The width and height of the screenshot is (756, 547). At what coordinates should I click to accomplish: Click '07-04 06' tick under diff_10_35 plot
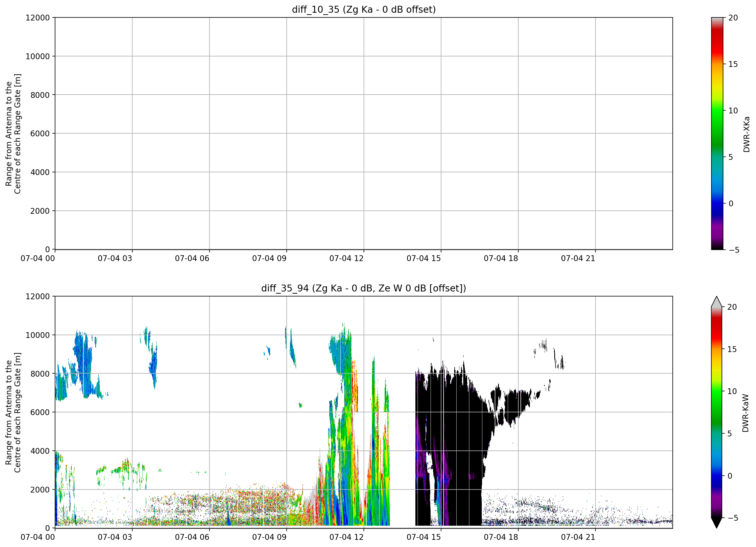(x=192, y=259)
